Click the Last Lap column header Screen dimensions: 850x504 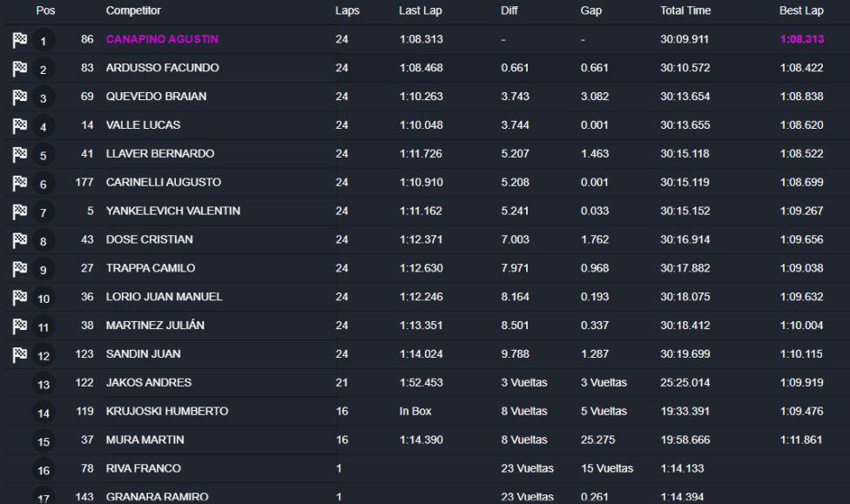[422, 10]
